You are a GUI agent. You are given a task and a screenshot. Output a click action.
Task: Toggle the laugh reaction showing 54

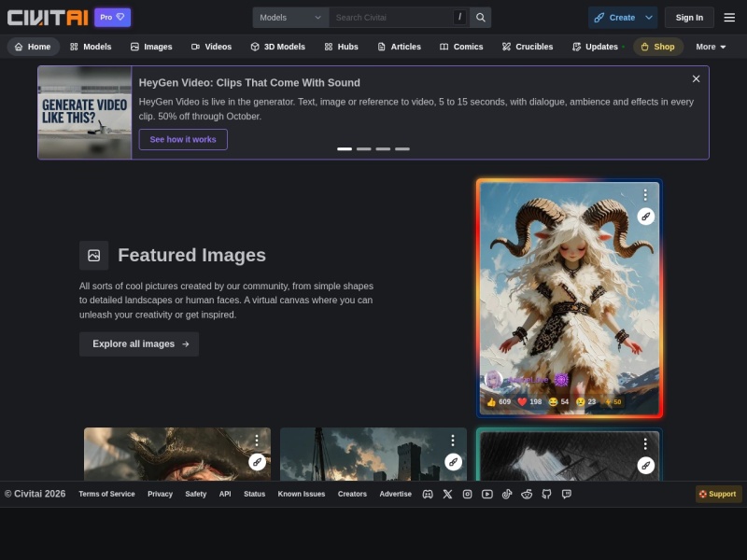point(558,402)
